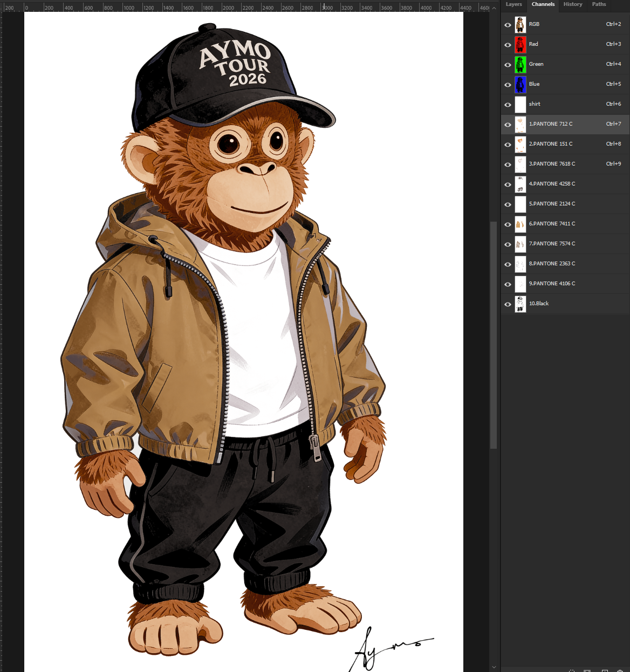The width and height of the screenshot is (630, 672).
Task: Select the 8.PANTONE 2363 C channel name
Action: (x=552, y=264)
